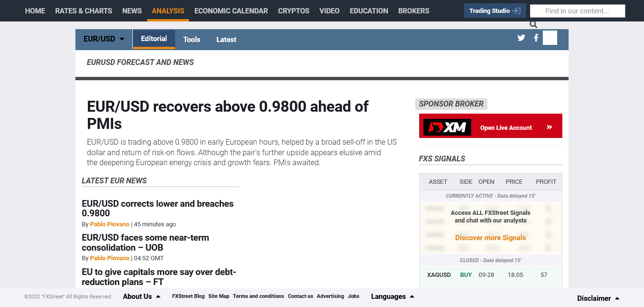Expand the Disclaimer section
Viewport: 644px width, 307px height.
(598, 298)
